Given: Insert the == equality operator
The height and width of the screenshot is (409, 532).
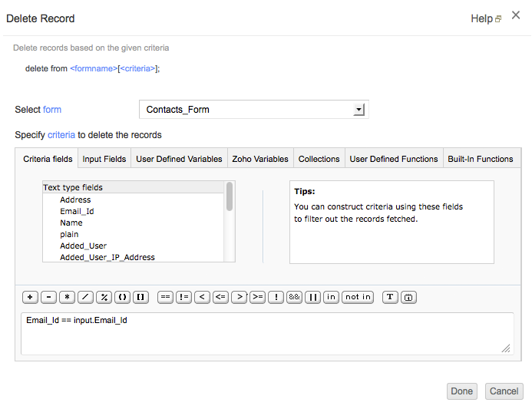Looking at the screenshot, I should [x=165, y=297].
